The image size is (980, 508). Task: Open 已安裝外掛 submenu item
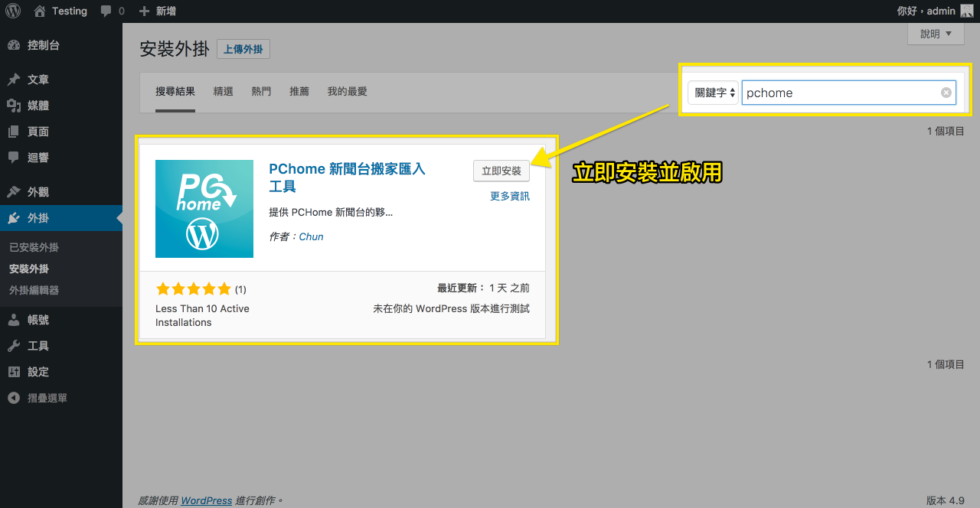click(34, 247)
